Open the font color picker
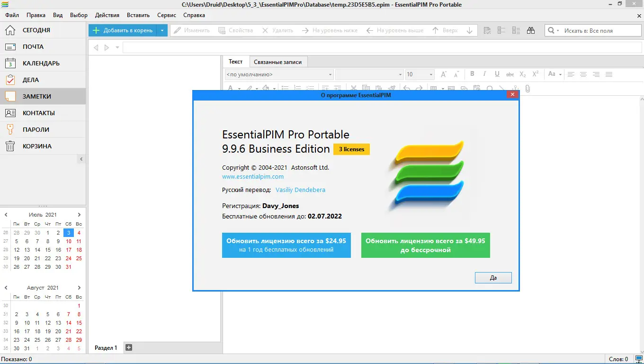 231,88
